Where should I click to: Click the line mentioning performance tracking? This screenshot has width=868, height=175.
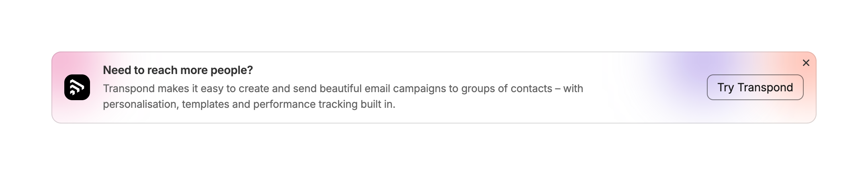point(249,104)
